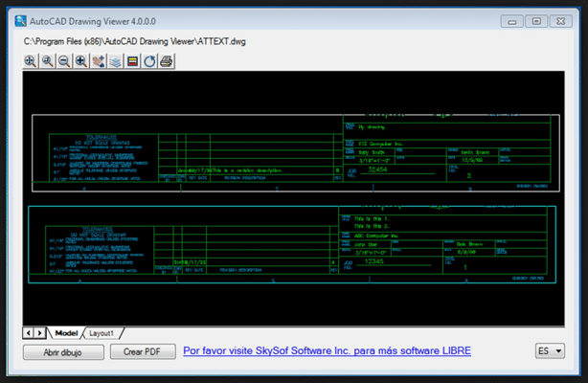Viewport: 588px width, 383px height.
Task: Close the AutoCAD Drawing Viewer window
Action: [560, 21]
